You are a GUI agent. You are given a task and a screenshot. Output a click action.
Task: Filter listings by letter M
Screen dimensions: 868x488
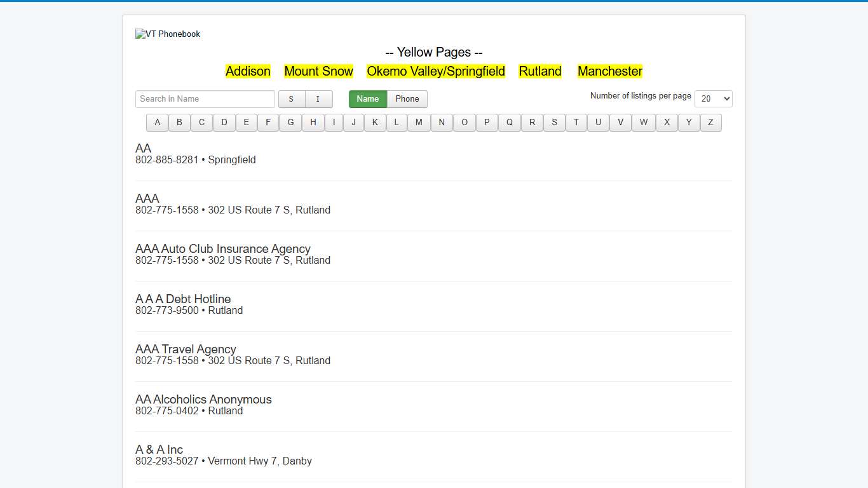(419, 123)
